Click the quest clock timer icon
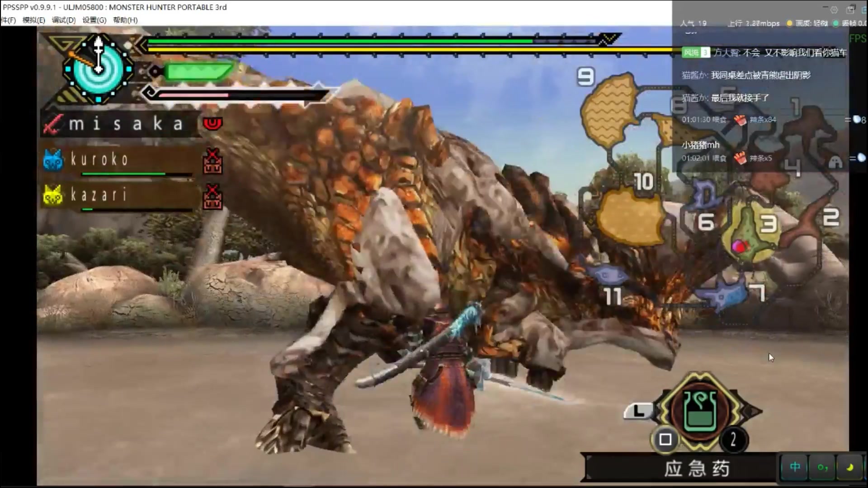This screenshot has width=868, height=488. pos(99,69)
